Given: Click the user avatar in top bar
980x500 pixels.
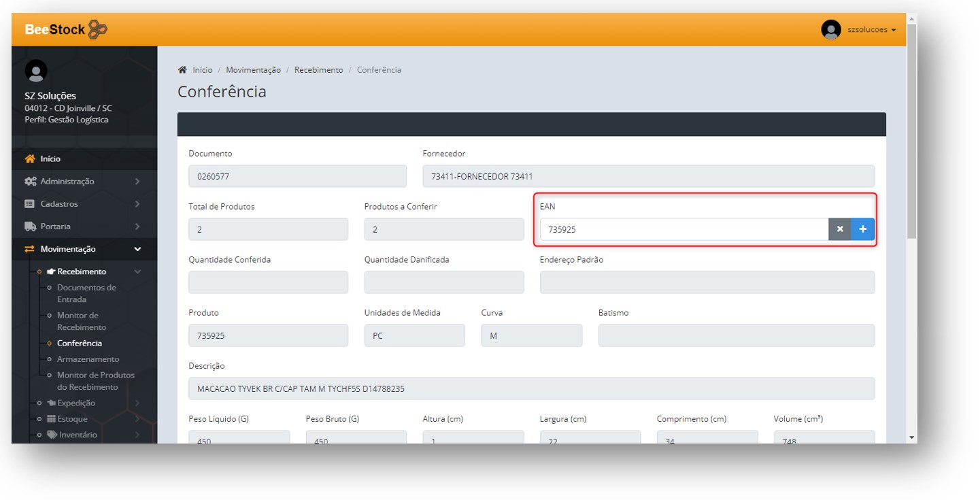Looking at the screenshot, I should 831,30.
